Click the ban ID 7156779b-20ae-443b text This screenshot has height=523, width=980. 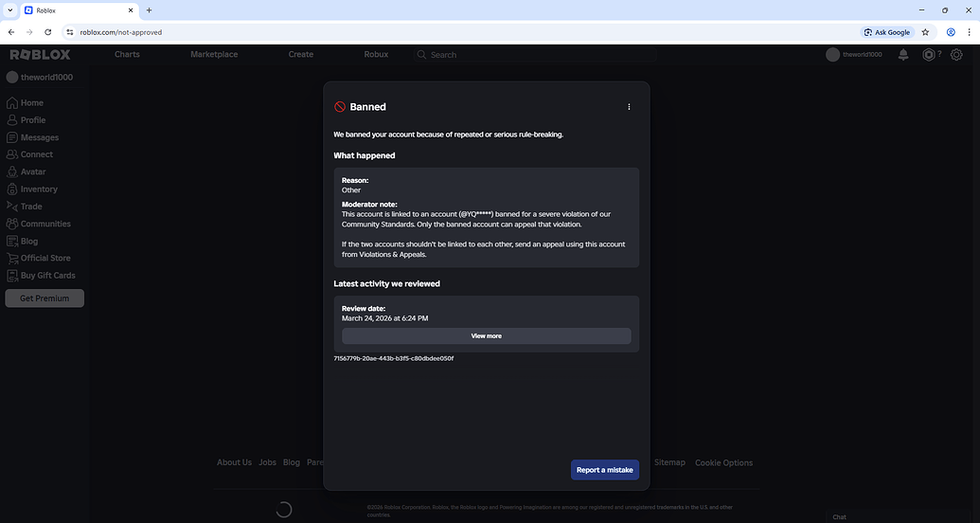coord(394,358)
